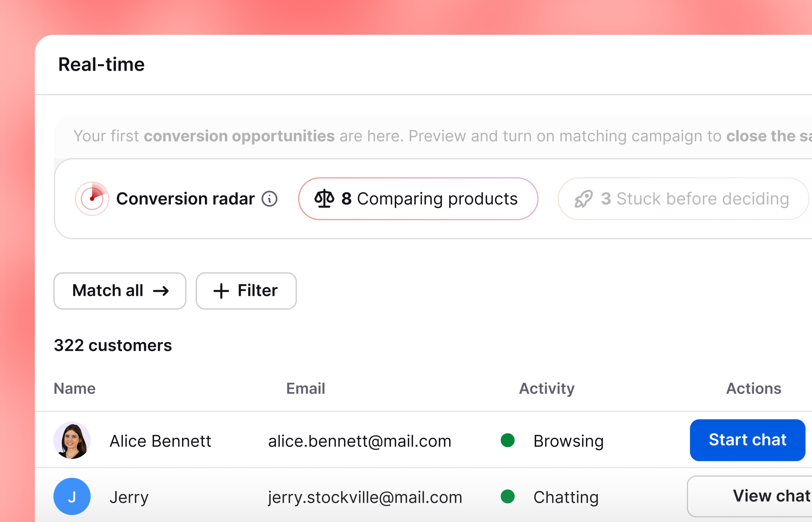Click the Actions column header

[754, 389]
